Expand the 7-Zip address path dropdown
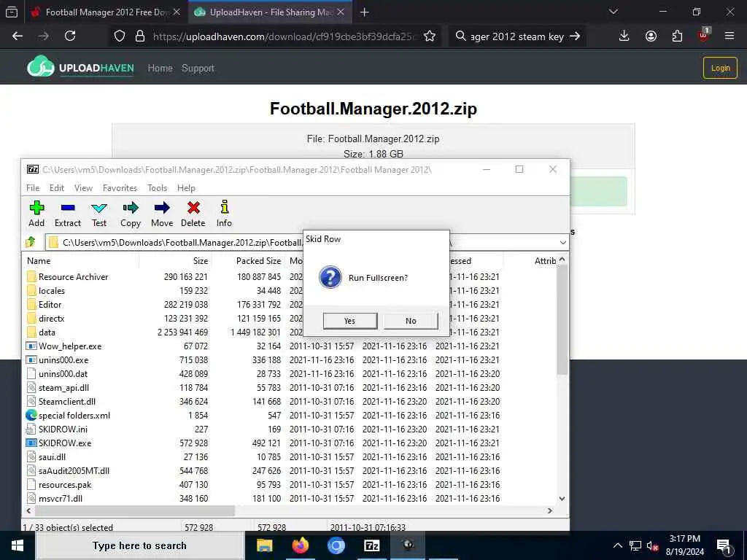This screenshot has height=560, width=747. tap(562, 242)
